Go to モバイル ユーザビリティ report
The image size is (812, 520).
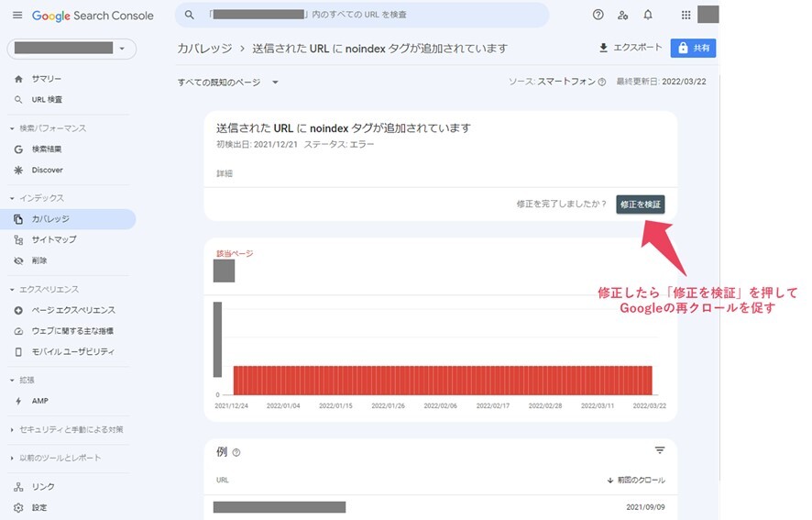(71, 351)
